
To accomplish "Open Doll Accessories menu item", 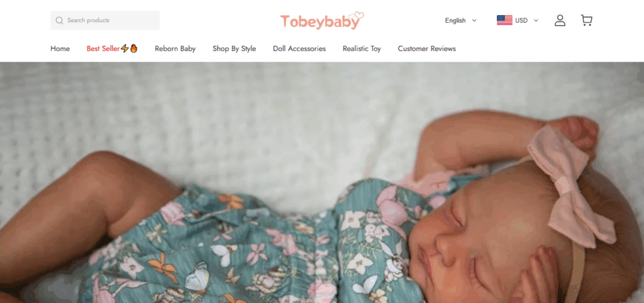I will 299,49.
